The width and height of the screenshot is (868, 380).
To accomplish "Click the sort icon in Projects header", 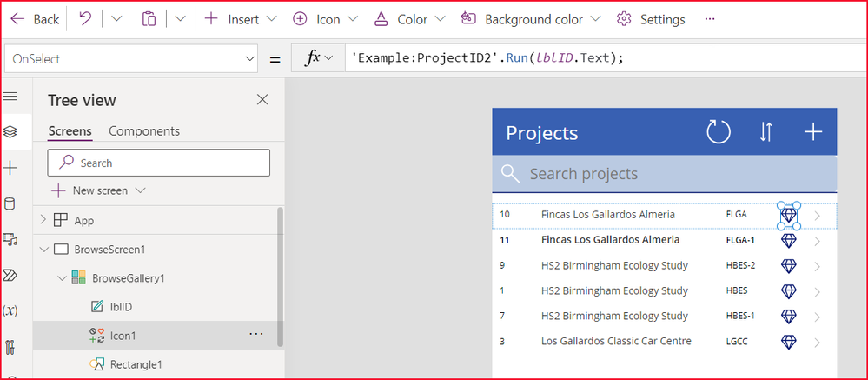I will click(x=765, y=132).
